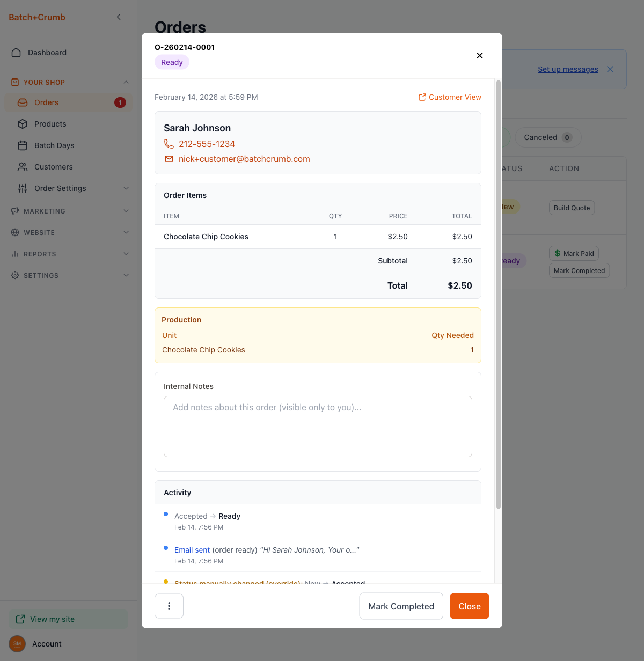Click the envelope icon next to email
644x661 pixels.
click(x=169, y=159)
